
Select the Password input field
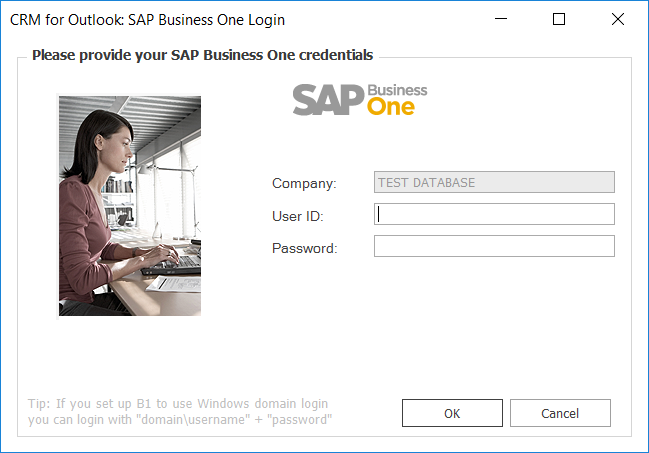[x=494, y=246]
